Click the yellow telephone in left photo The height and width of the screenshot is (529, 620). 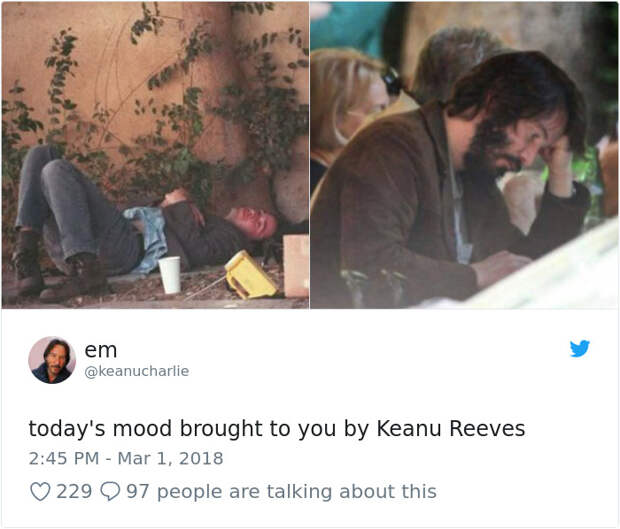[250, 275]
